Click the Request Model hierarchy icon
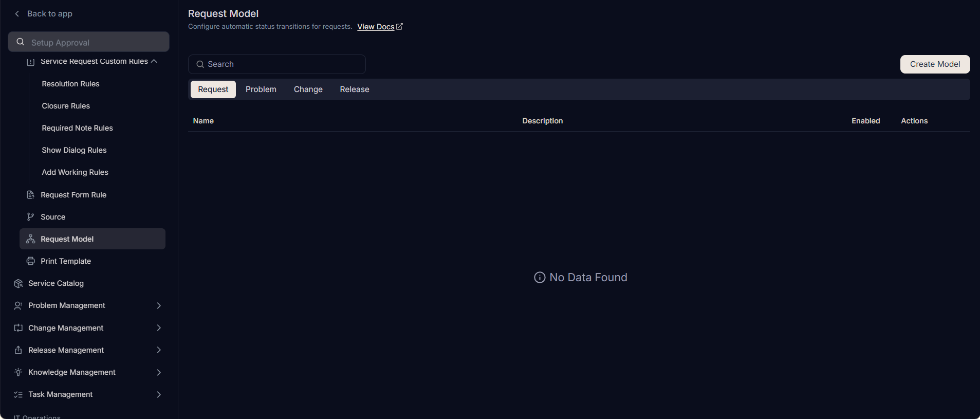980x419 pixels. 30,239
